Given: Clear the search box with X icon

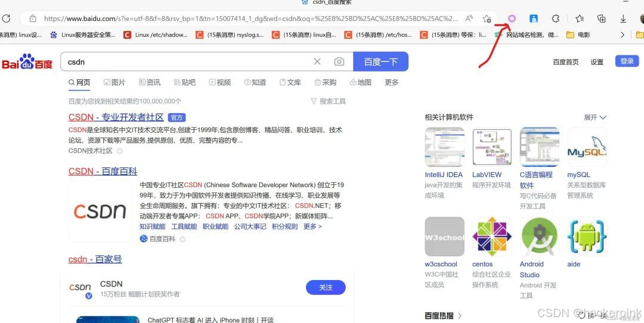Looking at the screenshot, I should [x=317, y=61].
